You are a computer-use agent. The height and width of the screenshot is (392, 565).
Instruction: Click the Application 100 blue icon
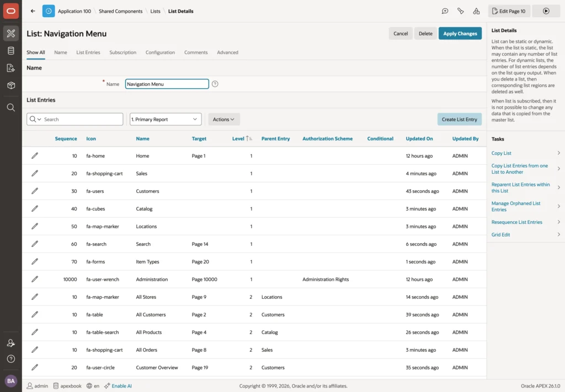pyautogui.click(x=49, y=11)
